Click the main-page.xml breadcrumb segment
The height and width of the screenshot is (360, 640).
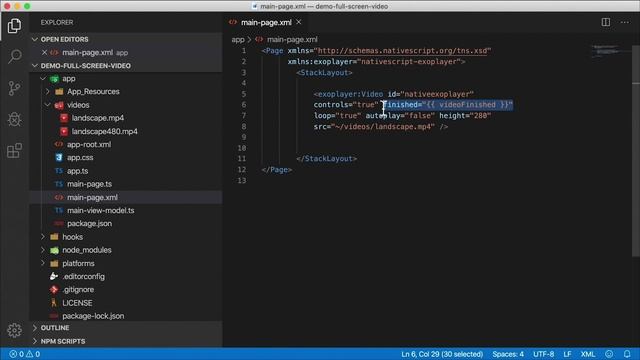[x=292, y=40]
